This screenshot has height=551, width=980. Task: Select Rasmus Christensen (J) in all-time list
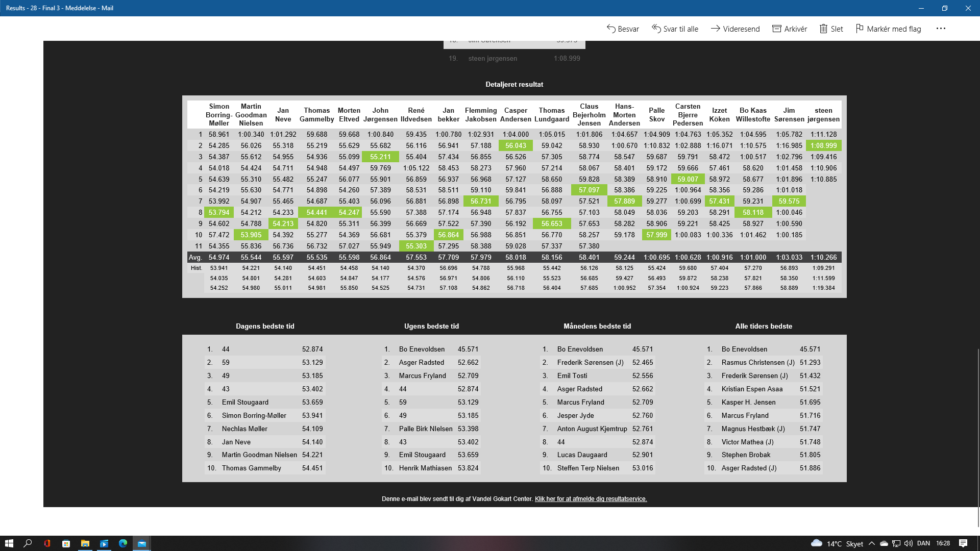tap(758, 362)
